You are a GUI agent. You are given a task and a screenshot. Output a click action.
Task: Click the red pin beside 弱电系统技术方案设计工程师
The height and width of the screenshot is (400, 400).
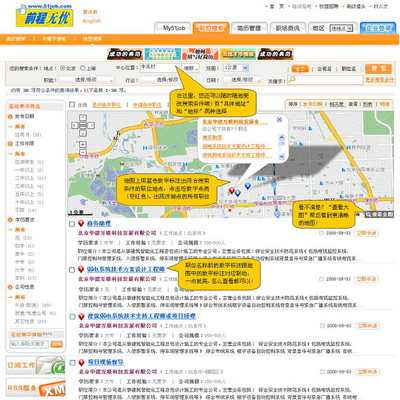pyautogui.click(x=81, y=269)
